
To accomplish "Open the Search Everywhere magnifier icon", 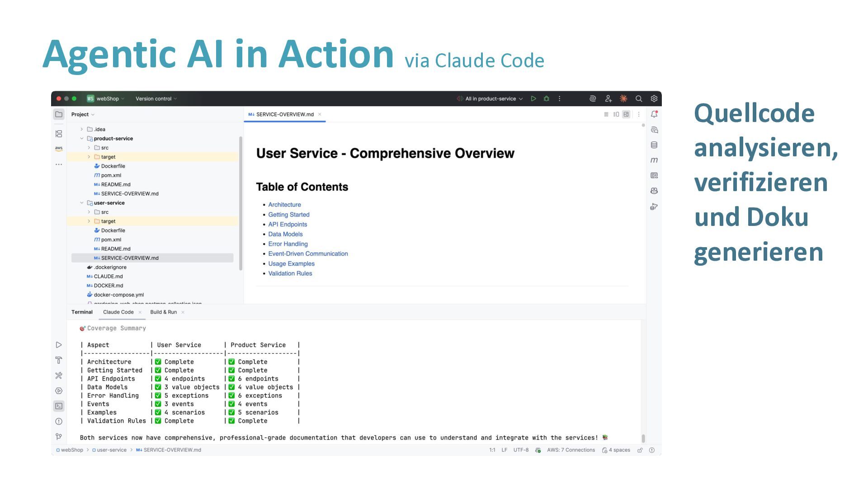I will 639,99.
